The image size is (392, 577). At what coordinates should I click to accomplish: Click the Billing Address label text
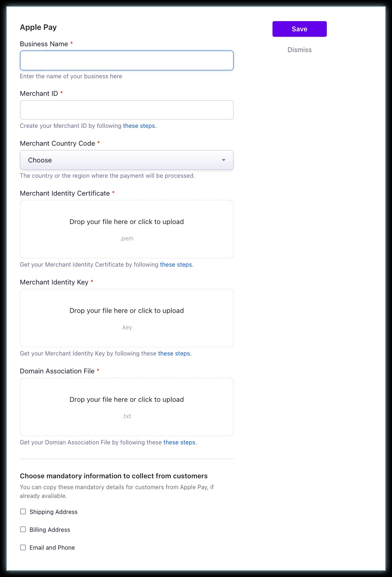(x=50, y=530)
